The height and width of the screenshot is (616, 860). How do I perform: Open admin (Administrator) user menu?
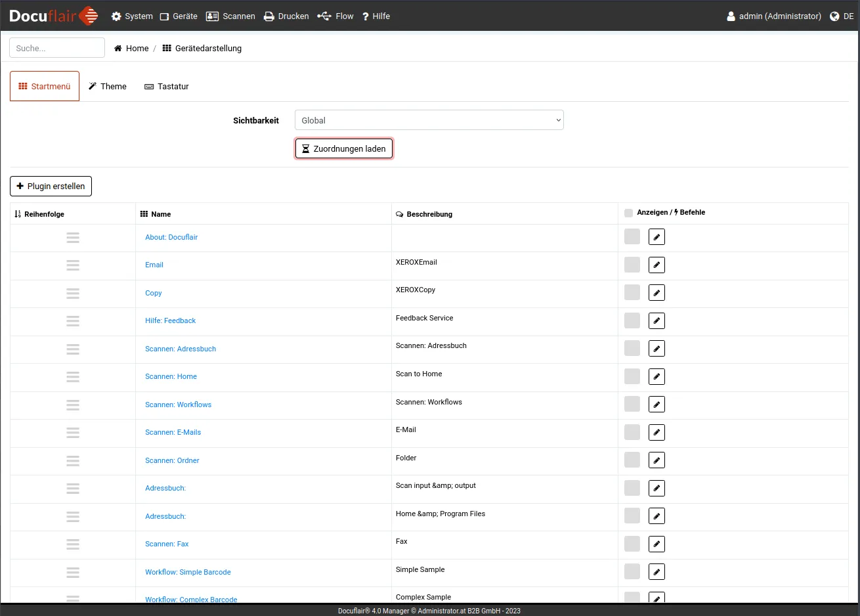click(x=774, y=16)
